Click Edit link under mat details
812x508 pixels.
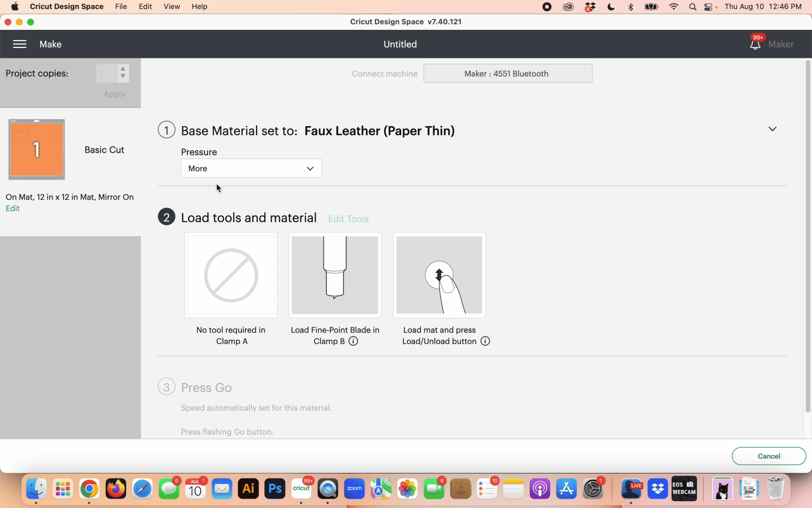tap(13, 208)
